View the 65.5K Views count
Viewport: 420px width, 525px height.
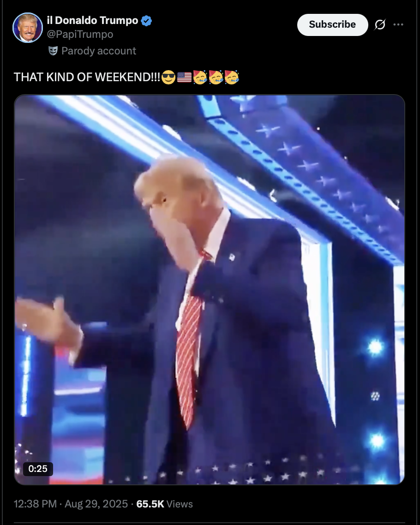(x=164, y=504)
